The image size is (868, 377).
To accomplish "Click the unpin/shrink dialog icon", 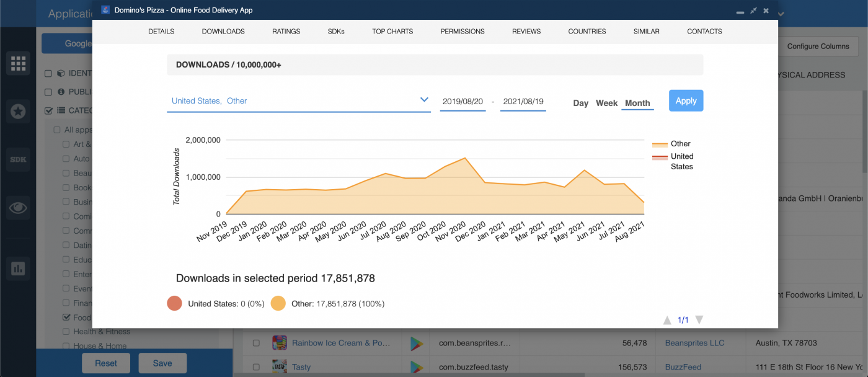I will coord(753,11).
